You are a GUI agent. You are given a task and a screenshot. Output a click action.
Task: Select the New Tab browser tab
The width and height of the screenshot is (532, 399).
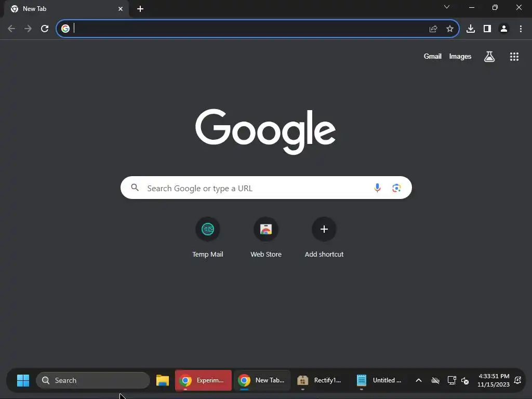(x=66, y=9)
